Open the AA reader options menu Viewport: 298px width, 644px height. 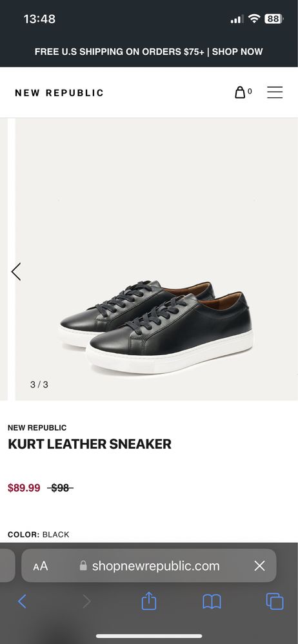click(x=40, y=566)
